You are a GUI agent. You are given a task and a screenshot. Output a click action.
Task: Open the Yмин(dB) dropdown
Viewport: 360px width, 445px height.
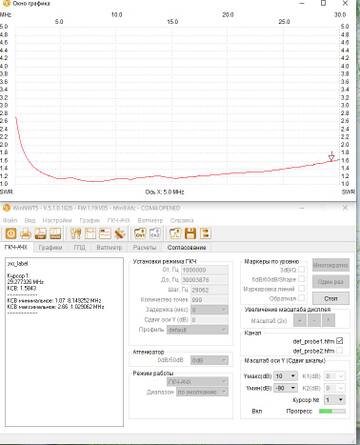point(286,388)
